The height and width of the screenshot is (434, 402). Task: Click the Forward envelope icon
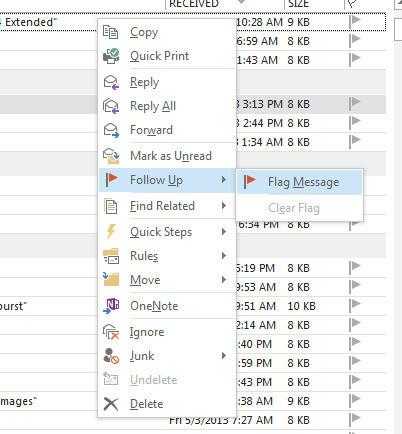[111, 130]
